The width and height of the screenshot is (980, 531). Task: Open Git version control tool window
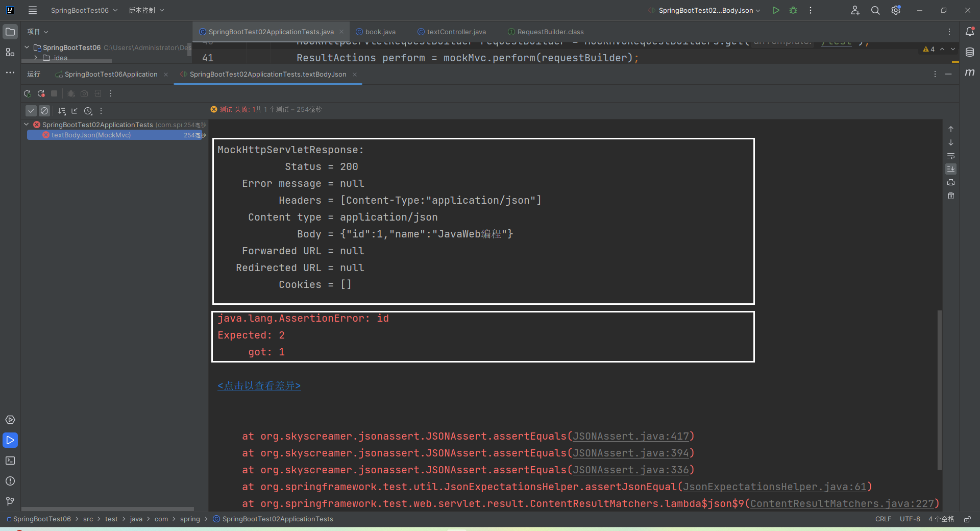[10, 501]
